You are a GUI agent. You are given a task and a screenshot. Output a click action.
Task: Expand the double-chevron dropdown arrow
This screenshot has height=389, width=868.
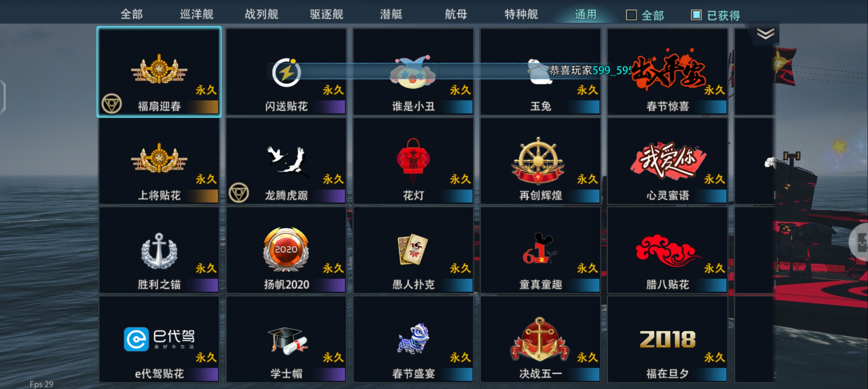[x=766, y=33]
